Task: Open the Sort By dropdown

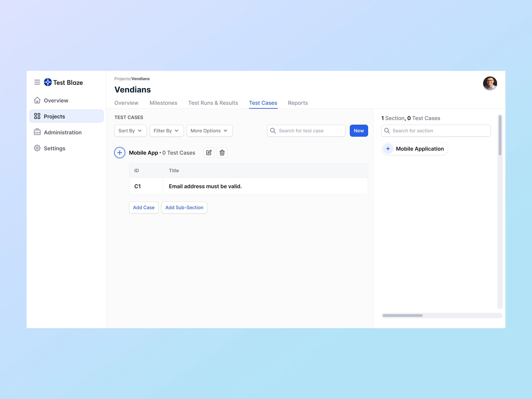Action: pyautogui.click(x=130, y=131)
